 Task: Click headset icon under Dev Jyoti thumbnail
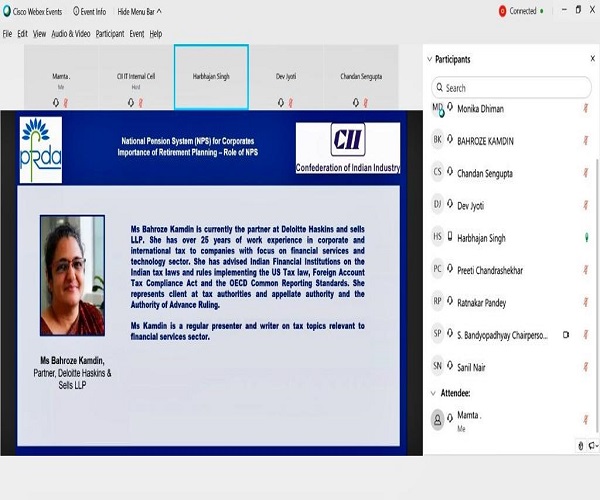coord(281,103)
